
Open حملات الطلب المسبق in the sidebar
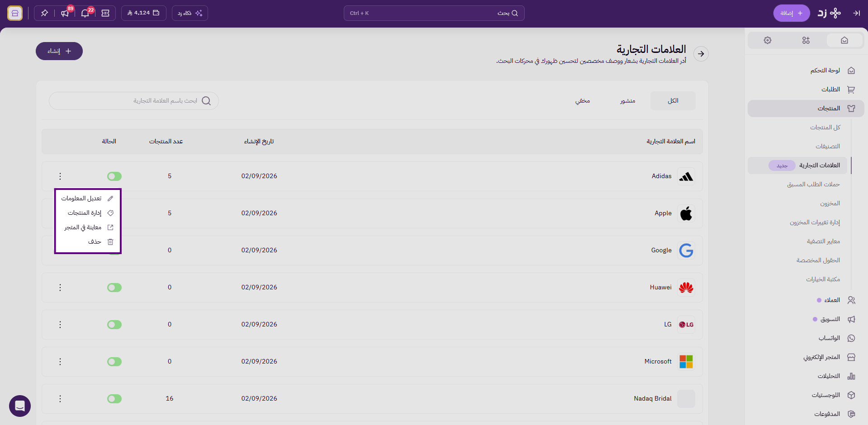[813, 184]
